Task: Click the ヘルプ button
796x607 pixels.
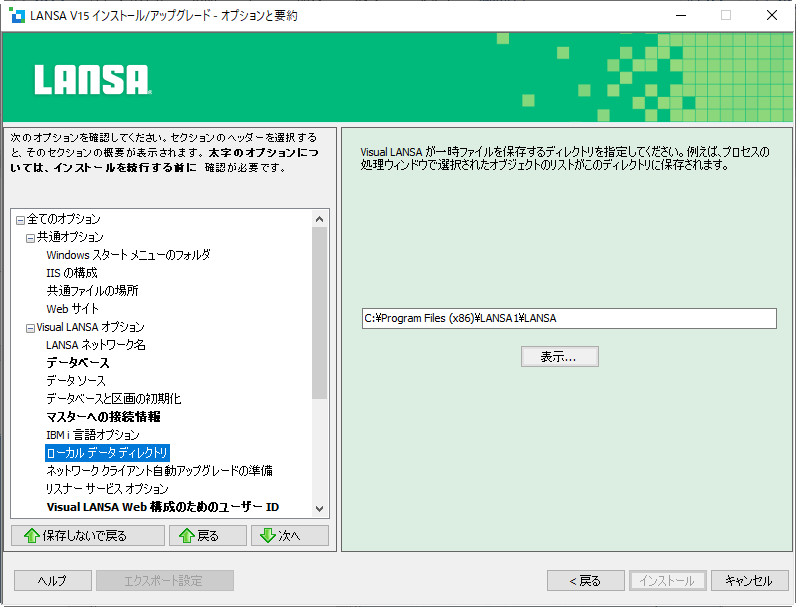Action: pyautogui.click(x=53, y=581)
